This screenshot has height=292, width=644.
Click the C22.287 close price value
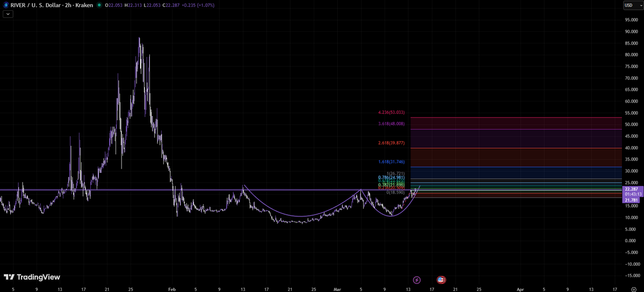tap(171, 5)
